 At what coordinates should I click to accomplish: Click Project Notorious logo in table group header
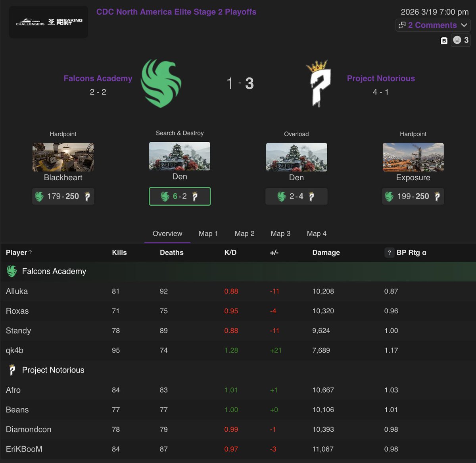(x=12, y=370)
